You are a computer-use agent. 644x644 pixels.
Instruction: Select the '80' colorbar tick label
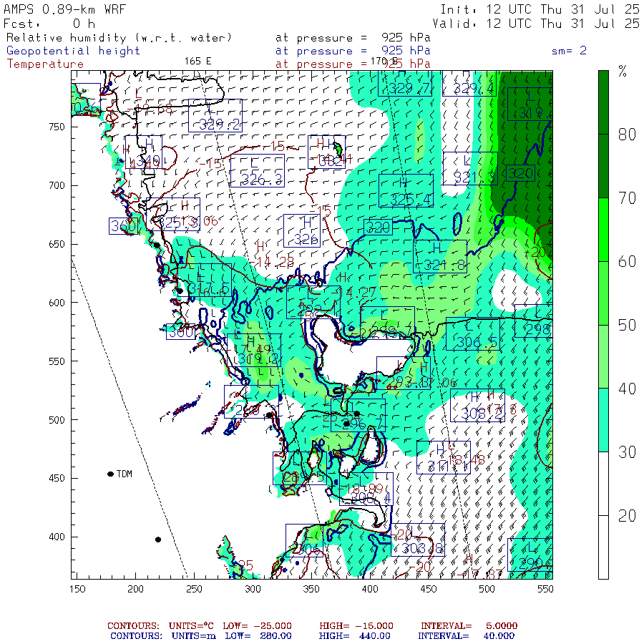coord(627,135)
